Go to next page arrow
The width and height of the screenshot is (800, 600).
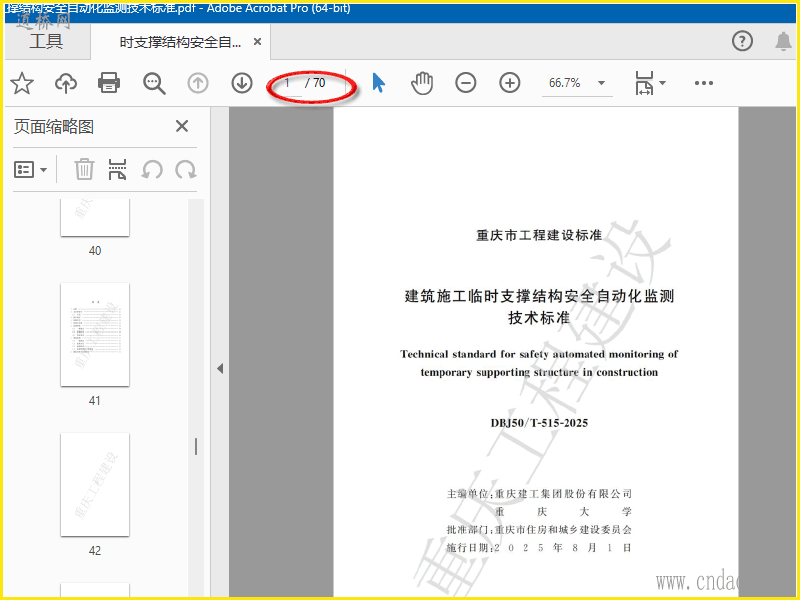coord(242,83)
